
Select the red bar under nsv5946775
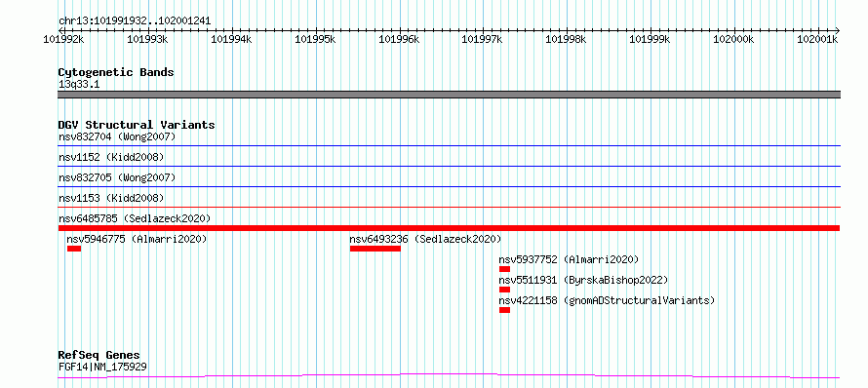point(74,249)
